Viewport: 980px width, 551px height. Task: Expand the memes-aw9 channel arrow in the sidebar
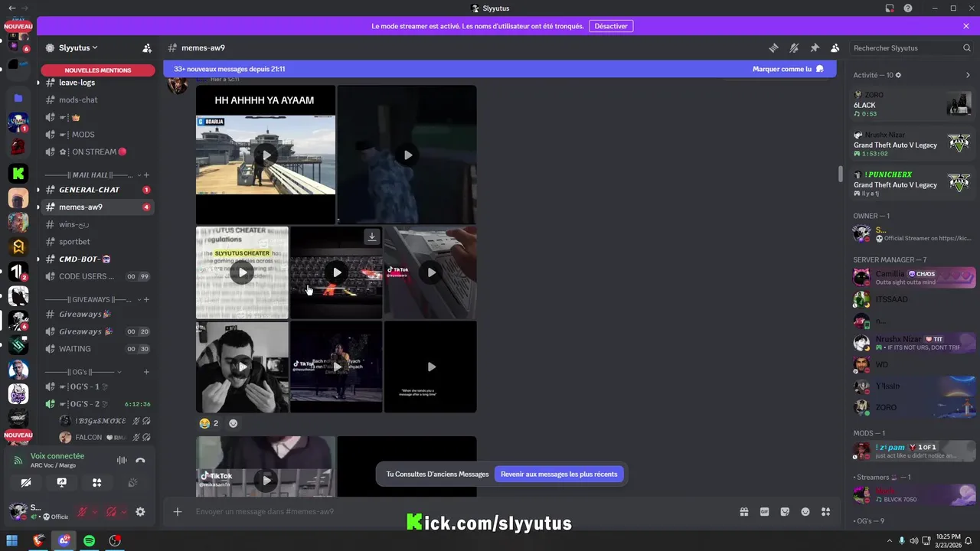(x=38, y=207)
